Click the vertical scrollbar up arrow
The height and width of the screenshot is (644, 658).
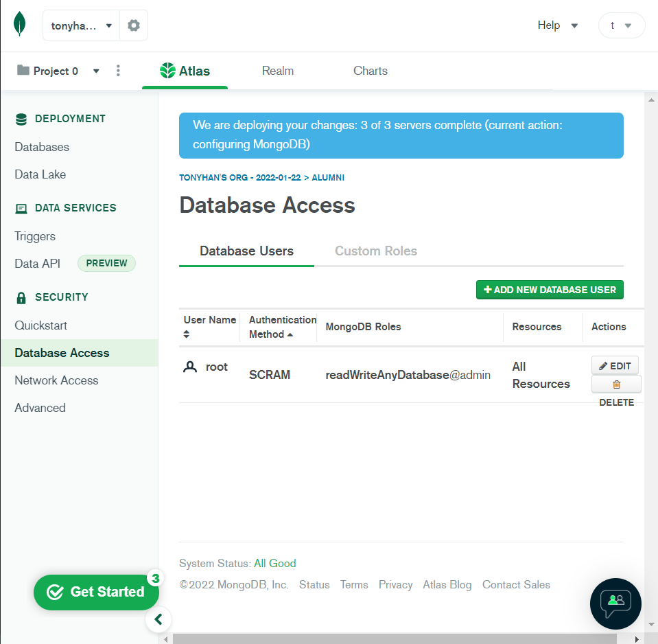[651, 100]
